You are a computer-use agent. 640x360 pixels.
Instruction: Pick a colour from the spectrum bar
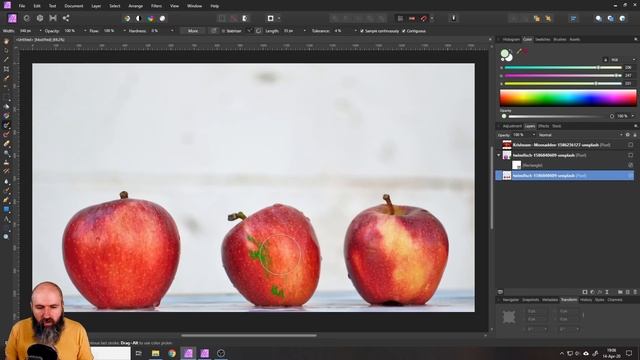pyautogui.click(x=568, y=98)
